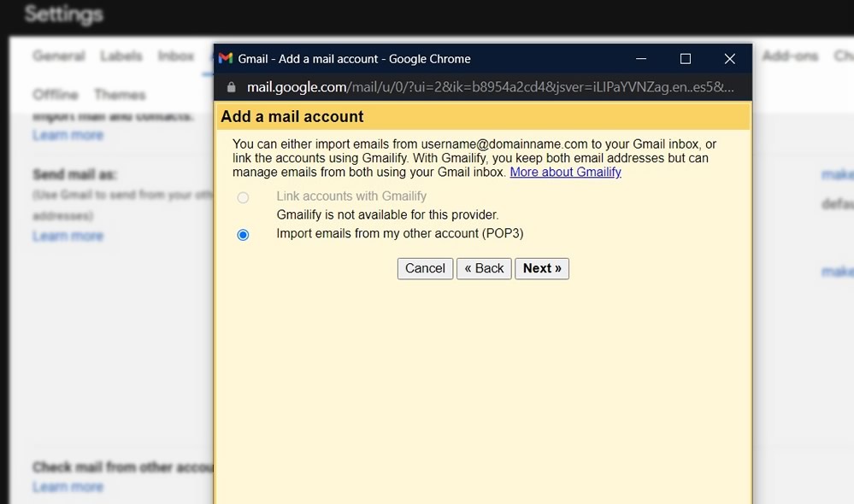Open the Add-ons tab in Settings

pyautogui.click(x=790, y=56)
